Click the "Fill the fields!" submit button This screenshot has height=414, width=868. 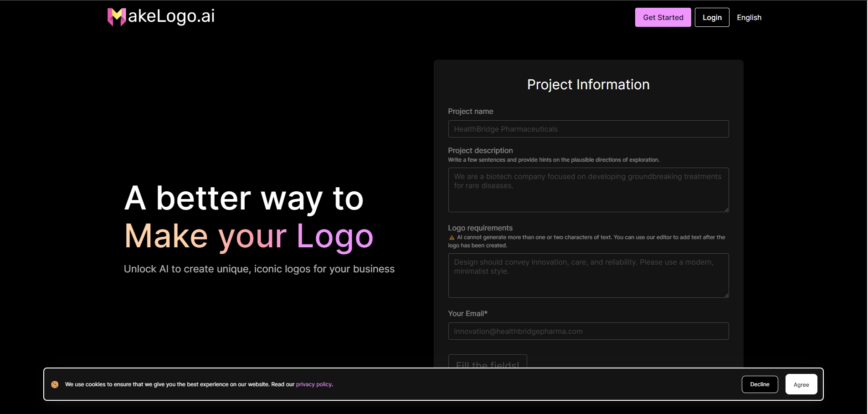[x=488, y=362]
